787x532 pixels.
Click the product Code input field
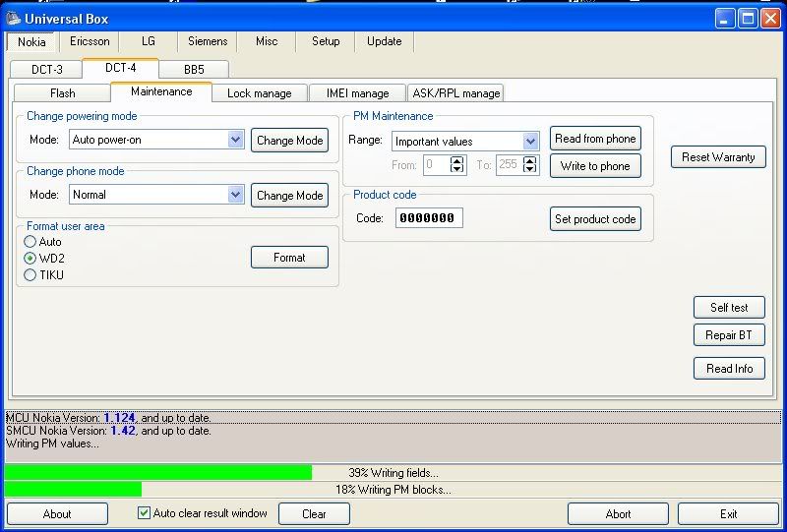click(x=429, y=218)
